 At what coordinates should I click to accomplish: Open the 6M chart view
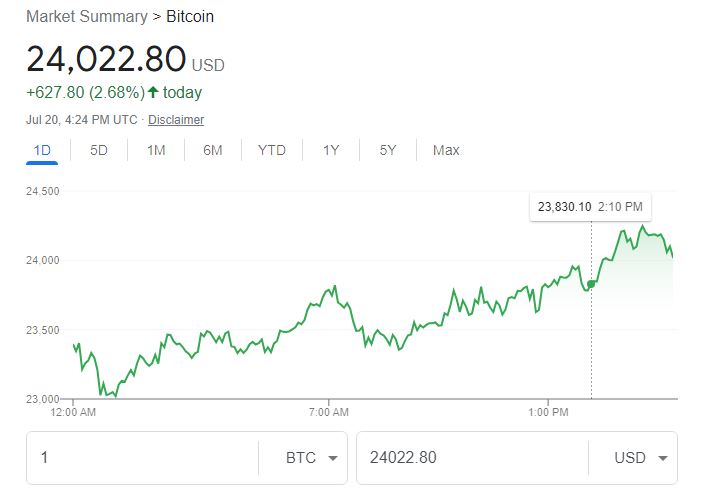pos(213,150)
